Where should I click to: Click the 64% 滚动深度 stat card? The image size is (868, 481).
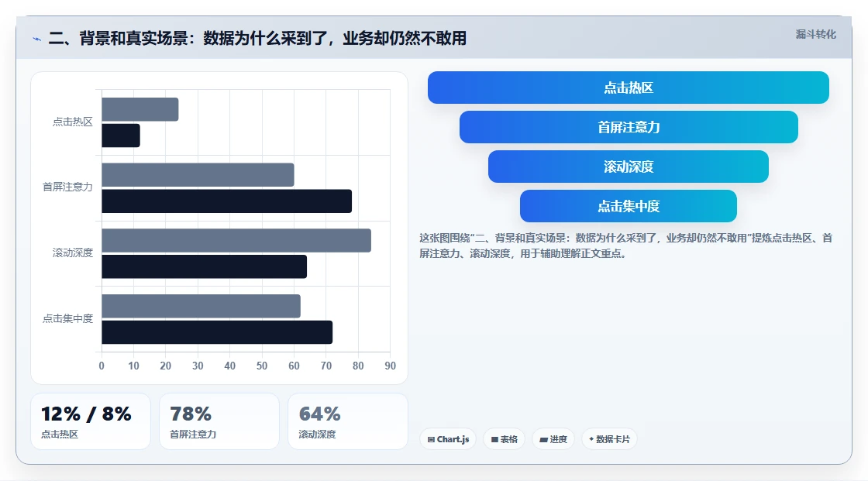click(348, 421)
